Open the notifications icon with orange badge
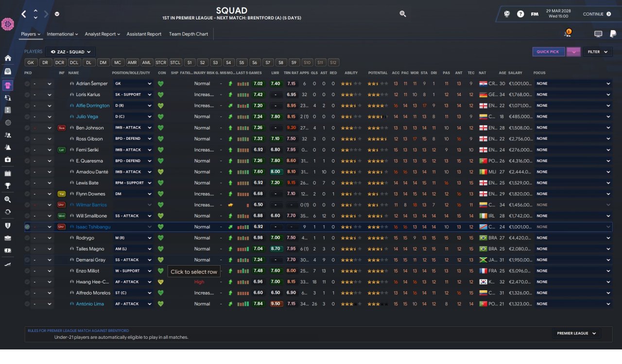The height and width of the screenshot is (364, 622). coord(568,33)
